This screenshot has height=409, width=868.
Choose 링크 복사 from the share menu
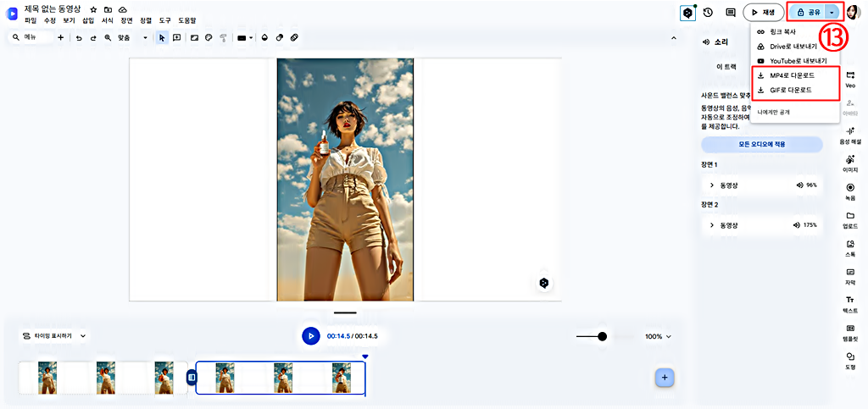(795, 31)
